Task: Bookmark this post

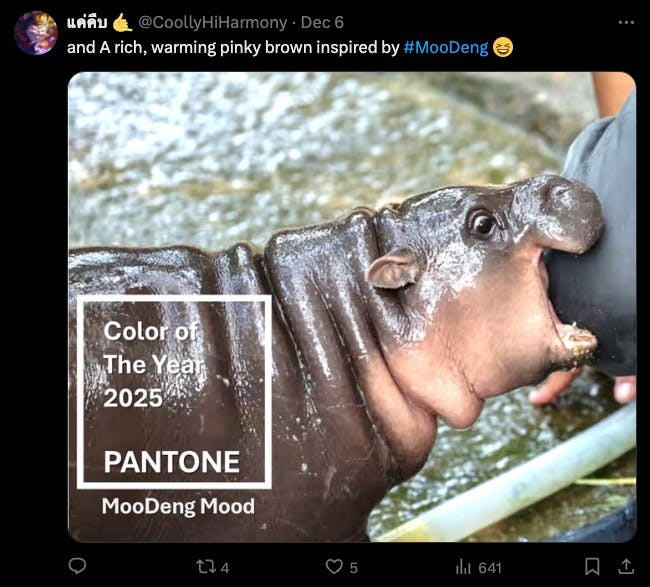Action: [x=592, y=566]
